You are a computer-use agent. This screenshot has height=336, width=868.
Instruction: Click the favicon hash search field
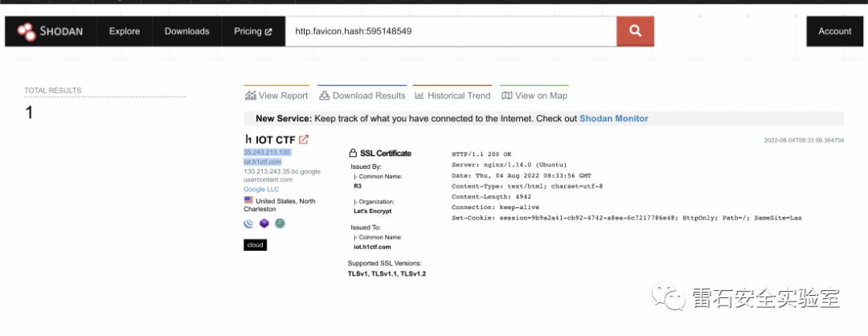pyautogui.click(x=451, y=31)
